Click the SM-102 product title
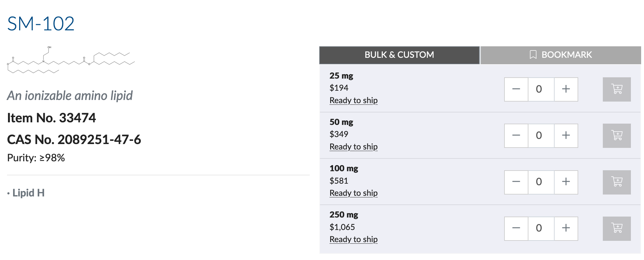 pyautogui.click(x=41, y=24)
